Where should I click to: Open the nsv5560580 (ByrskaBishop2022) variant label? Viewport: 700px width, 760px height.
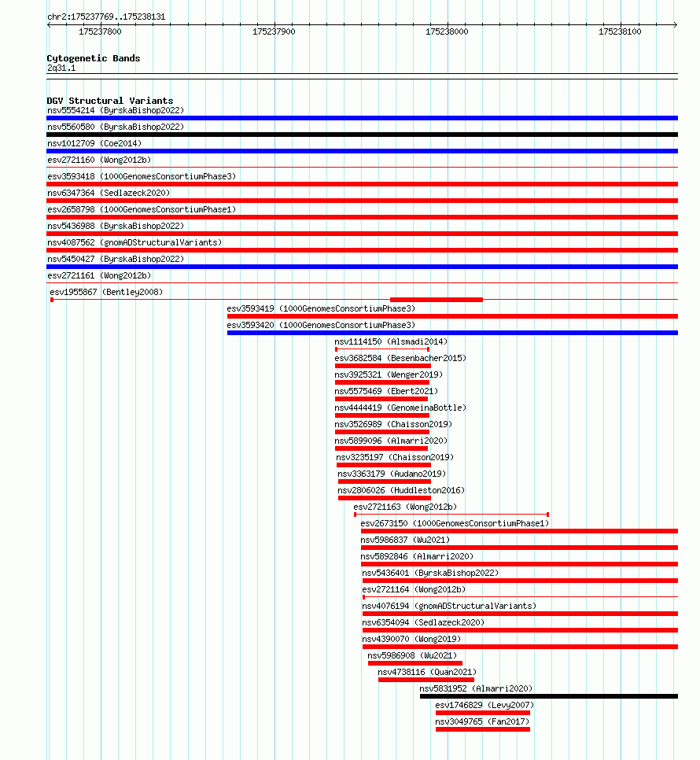[x=116, y=127]
